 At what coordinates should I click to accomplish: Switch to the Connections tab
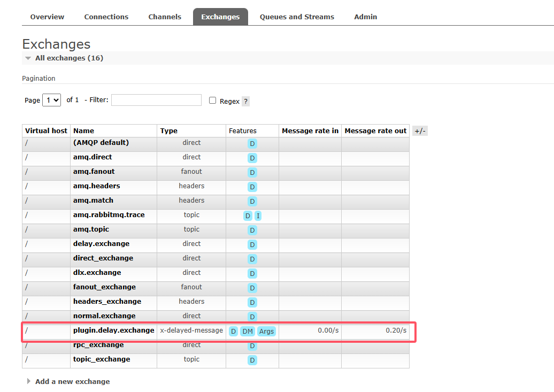(x=106, y=17)
